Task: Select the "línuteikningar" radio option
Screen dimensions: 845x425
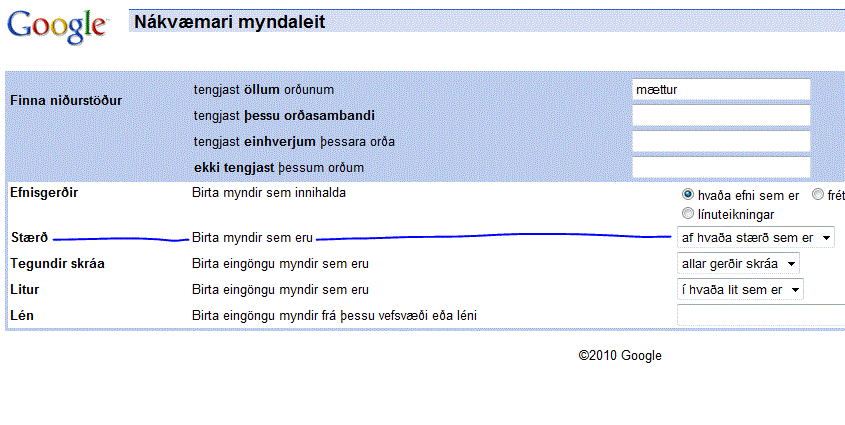Action: pos(687,213)
